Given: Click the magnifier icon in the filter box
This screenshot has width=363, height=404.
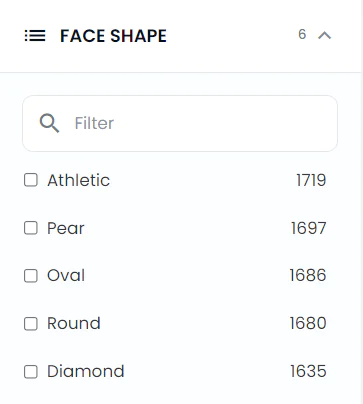Looking at the screenshot, I should pos(49,123).
